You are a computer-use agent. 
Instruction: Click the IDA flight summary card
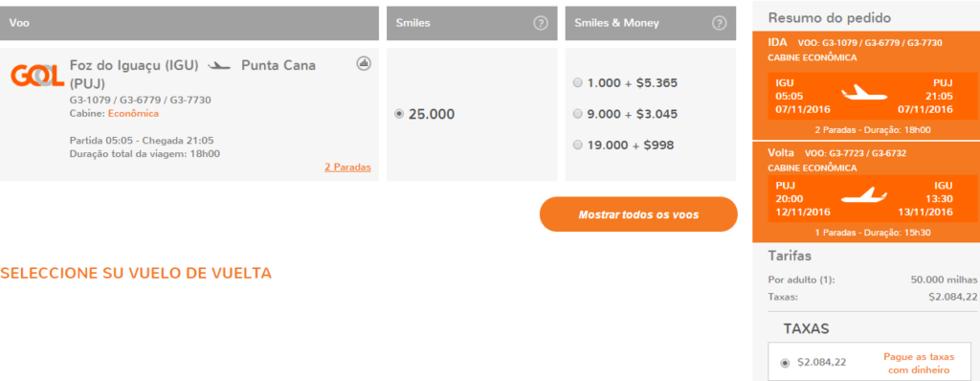click(866, 86)
